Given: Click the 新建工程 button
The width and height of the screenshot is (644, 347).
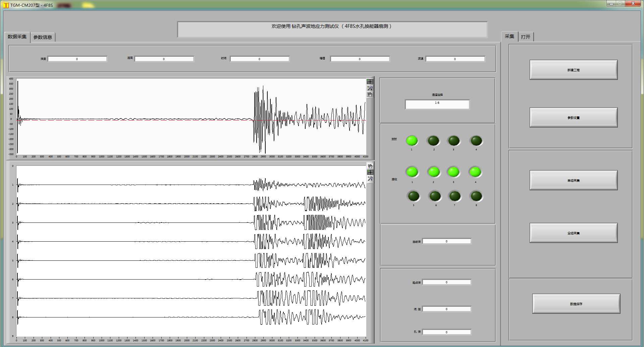Looking at the screenshot, I should point(573,70).
